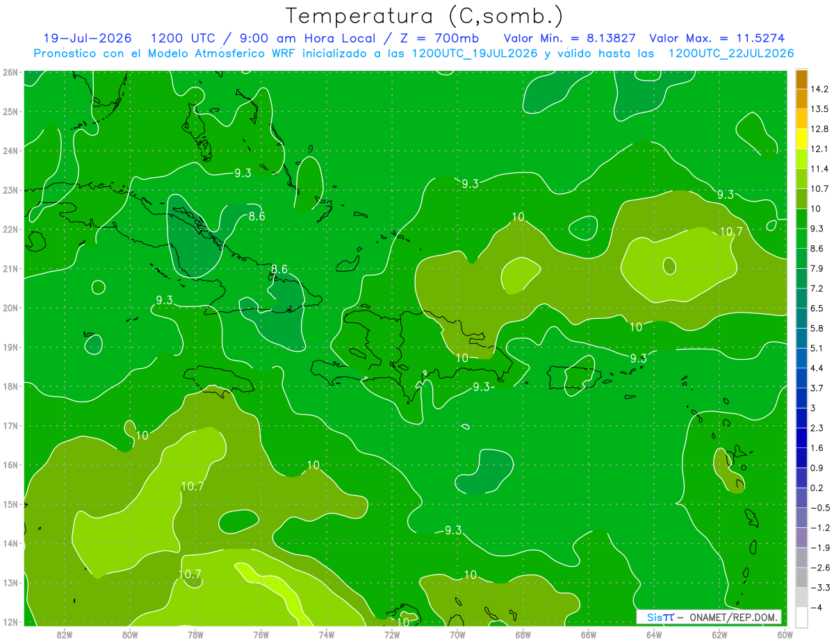Pick legend swatch between 11.4 and 12.1
This screenshot has width=834, height=644.
pos(801,159)
